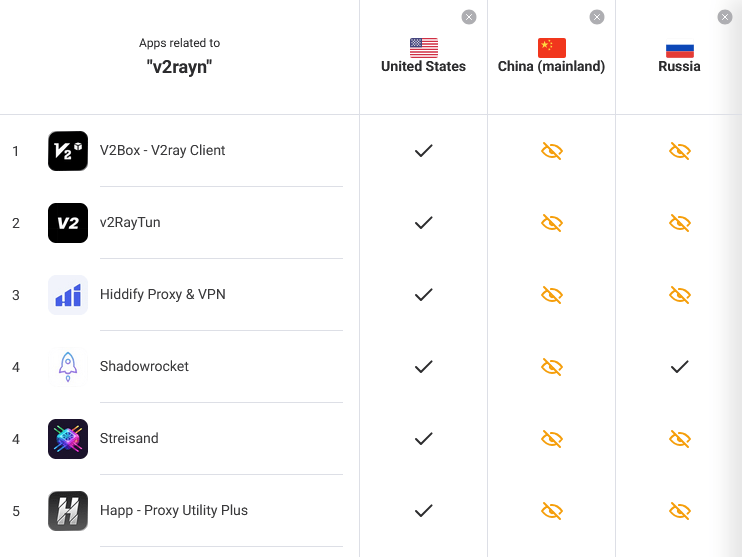
Task: Click the Happ Proxy Utility Plus icon
Action: [68, 511]
